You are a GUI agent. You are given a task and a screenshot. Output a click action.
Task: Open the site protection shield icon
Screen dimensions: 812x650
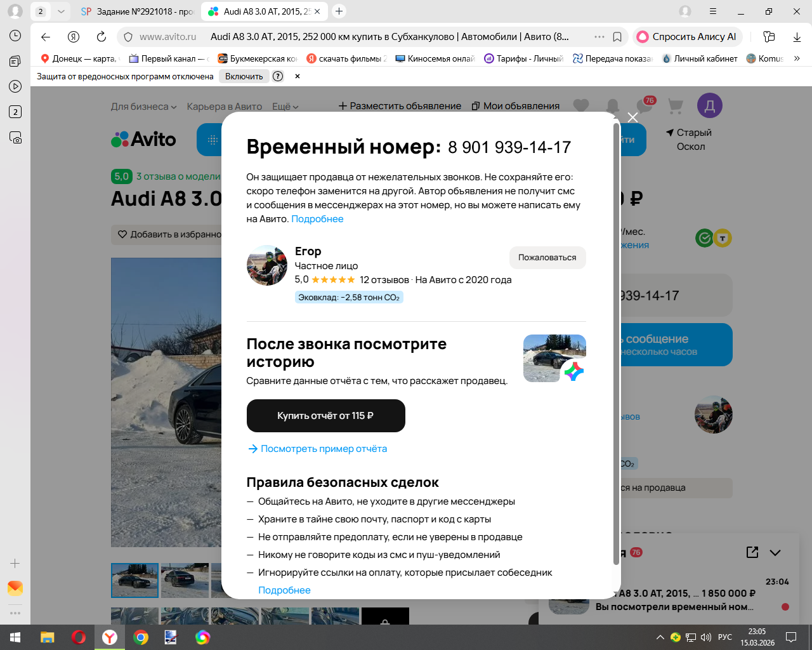click(x=128, y=37)
